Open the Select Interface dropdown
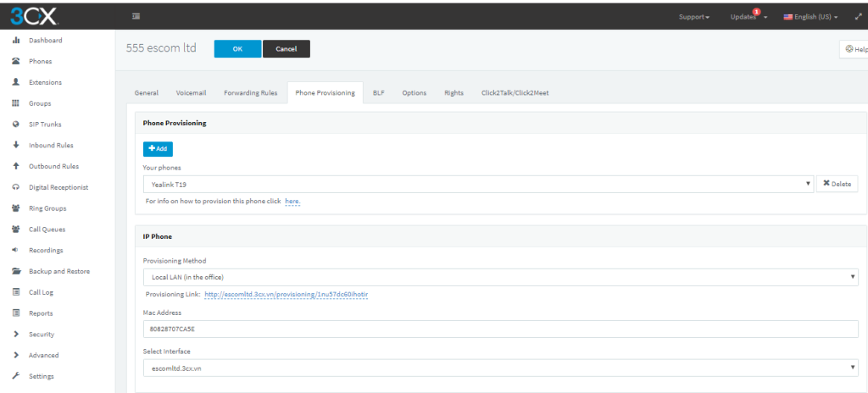Viewport: 868px width, 393px height. pyautogui.click(x=500, y=368)
